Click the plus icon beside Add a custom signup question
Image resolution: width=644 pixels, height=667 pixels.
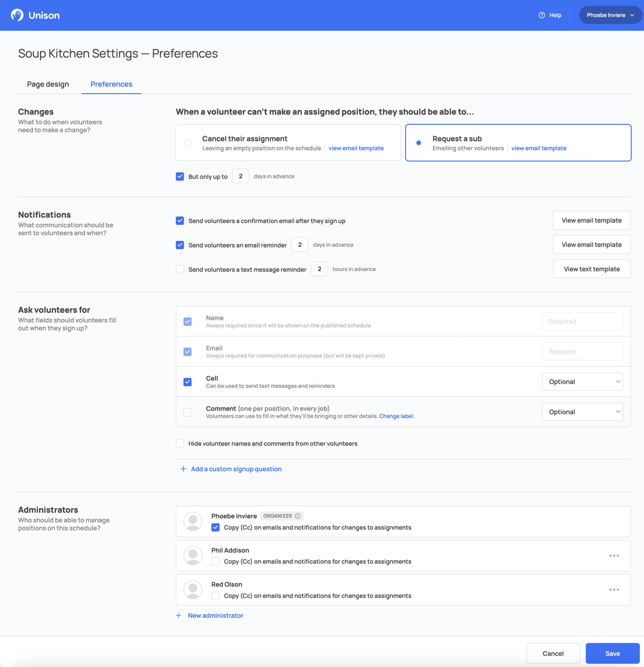pyautogui.click(x=183, y=469)
